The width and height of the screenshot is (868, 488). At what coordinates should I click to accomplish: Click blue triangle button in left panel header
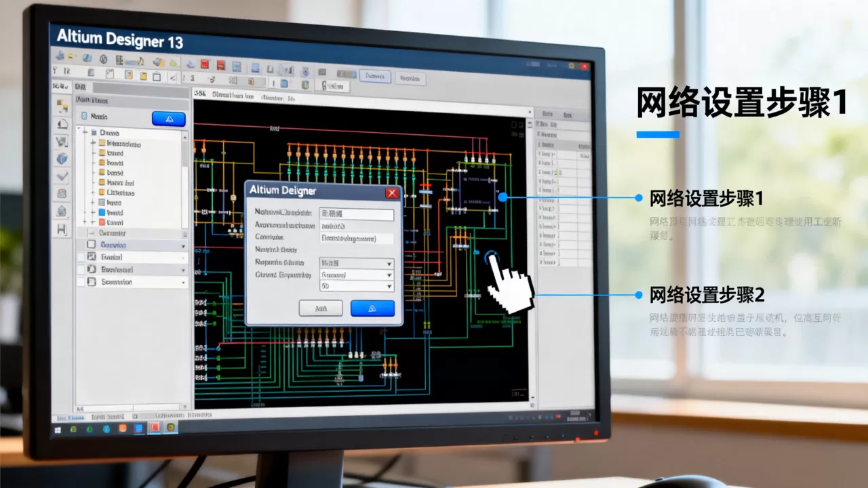tap(169, 119)
